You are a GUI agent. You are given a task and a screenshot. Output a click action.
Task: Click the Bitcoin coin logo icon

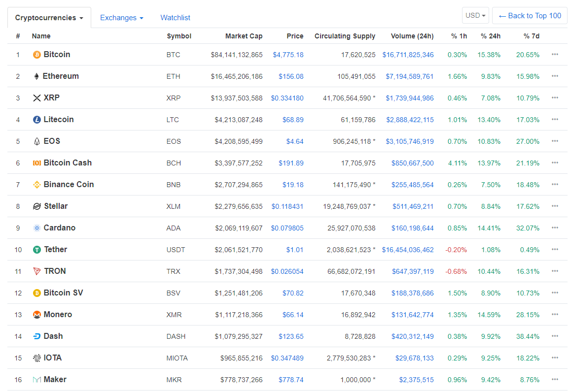coord(36,55)
